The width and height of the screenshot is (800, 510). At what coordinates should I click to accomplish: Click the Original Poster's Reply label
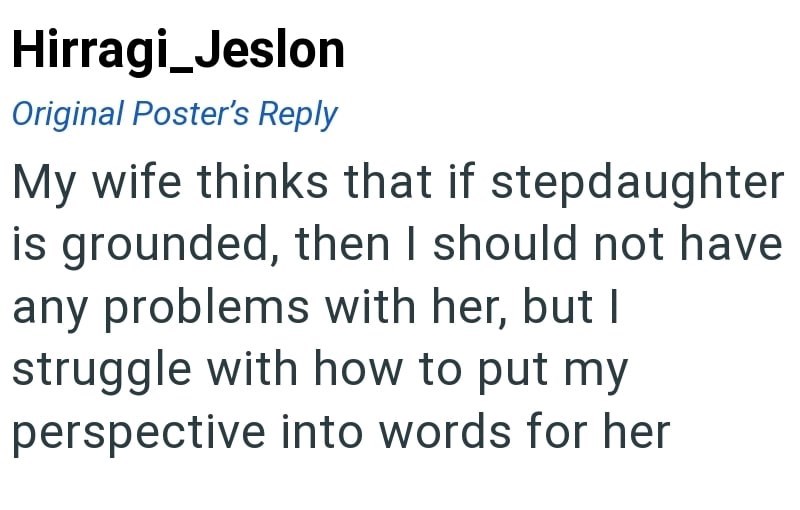coord(174,114)
